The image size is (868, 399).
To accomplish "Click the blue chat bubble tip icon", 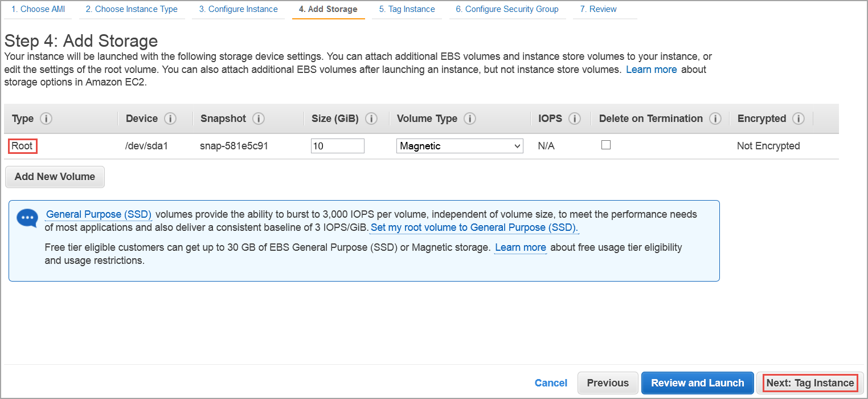I will pos(27,218).
